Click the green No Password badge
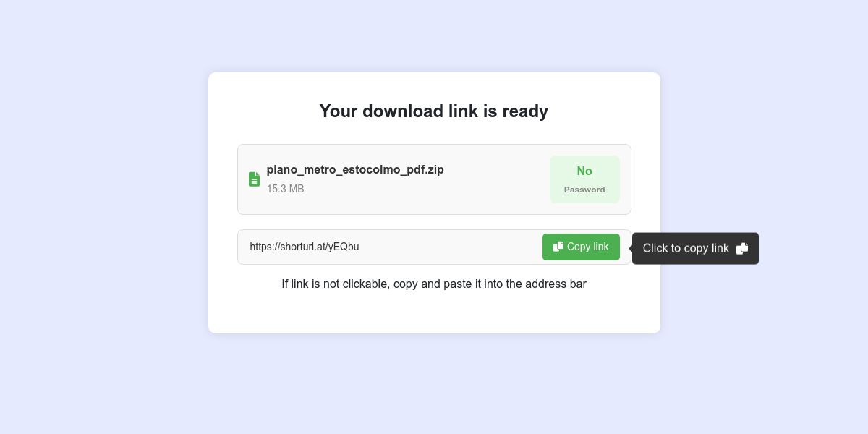The height and width of the screenshot is (434, 868). (584, 179)
